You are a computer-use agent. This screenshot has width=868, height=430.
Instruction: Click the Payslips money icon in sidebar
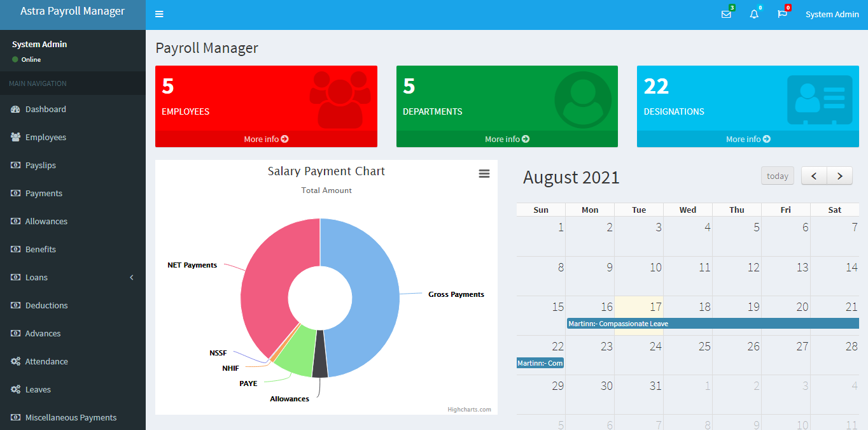[x=15, y=166]
